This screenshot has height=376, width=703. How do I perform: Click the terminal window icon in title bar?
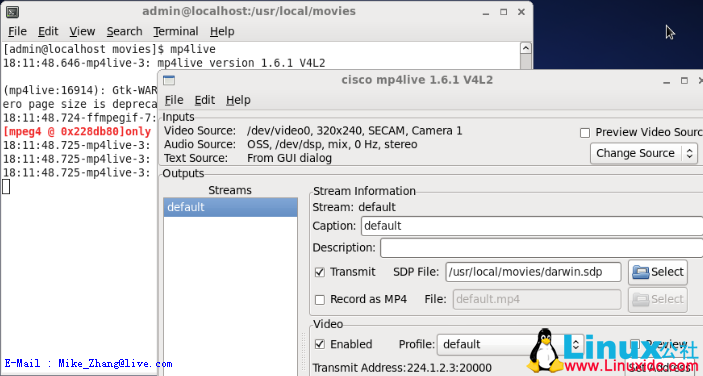(x=13, y=12)
